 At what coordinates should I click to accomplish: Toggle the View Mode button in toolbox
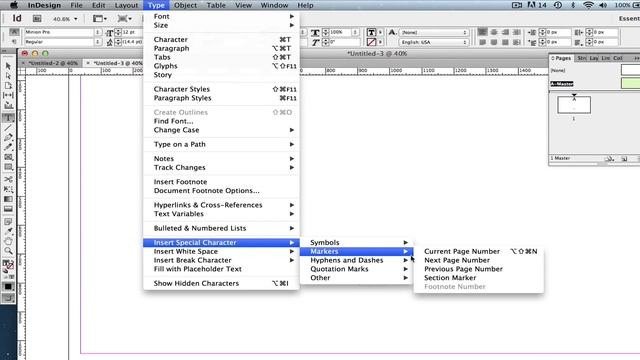click(x=8, y=298)
